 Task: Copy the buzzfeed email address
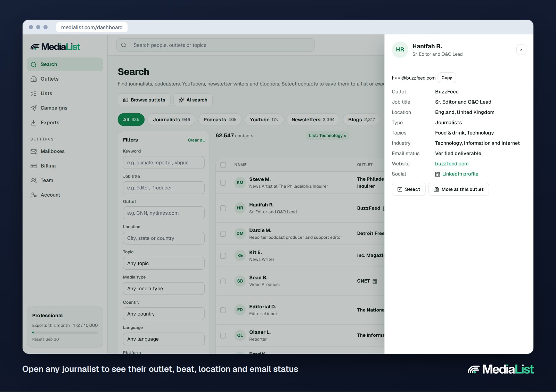[447, 78]
